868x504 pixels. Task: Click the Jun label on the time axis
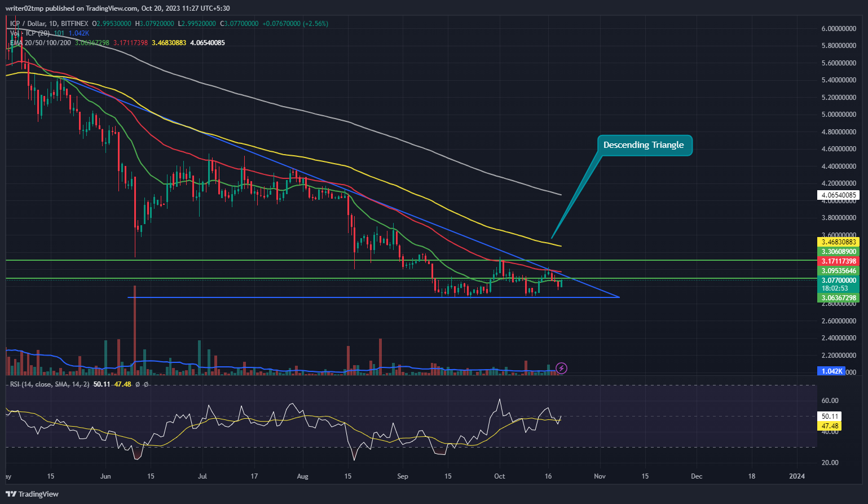[105, 476]
